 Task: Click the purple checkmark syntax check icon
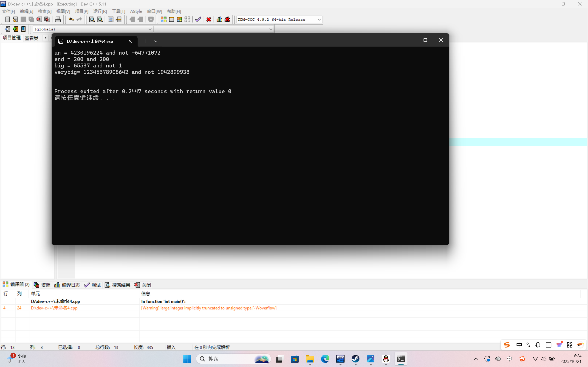pos(198,19)
